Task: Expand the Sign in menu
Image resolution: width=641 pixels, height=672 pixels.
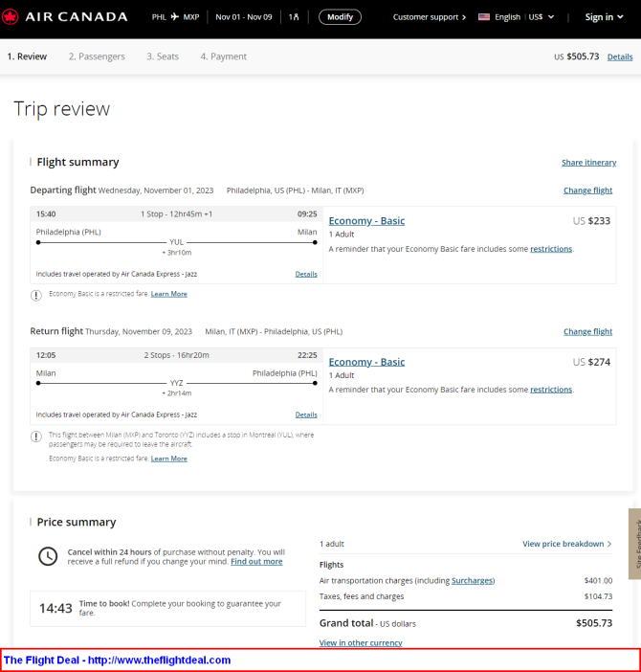Action: (604, 17)
